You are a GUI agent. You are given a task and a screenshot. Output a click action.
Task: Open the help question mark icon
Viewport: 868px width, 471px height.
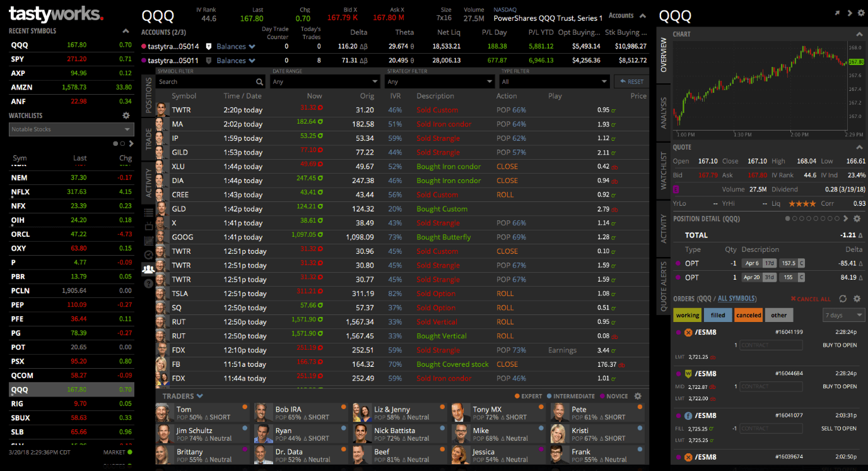pos(148,283)
